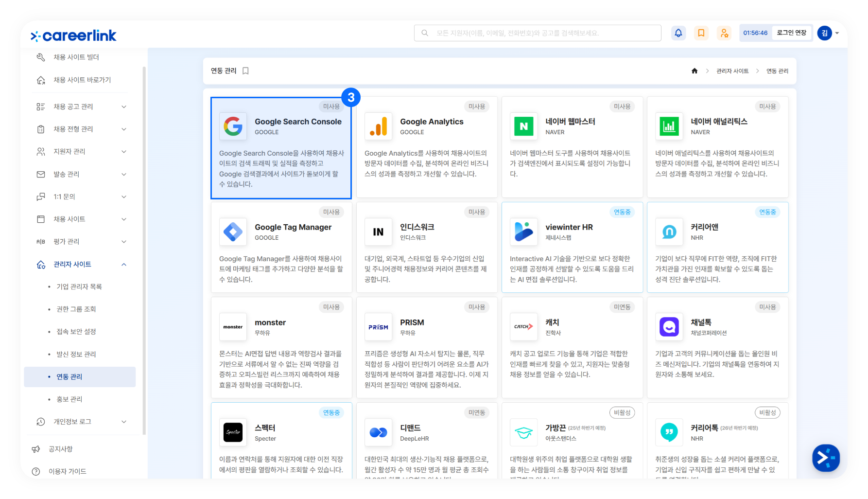Open 채용 사이트 빌더 menu
Image resolution: width=868 pixels, height=499 pixels.
[76, 57]
